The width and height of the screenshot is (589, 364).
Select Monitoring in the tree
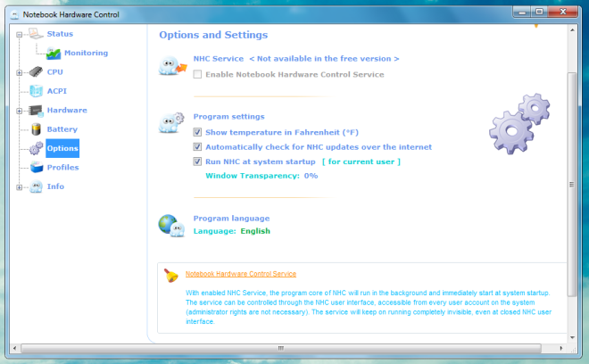(86, 53)
